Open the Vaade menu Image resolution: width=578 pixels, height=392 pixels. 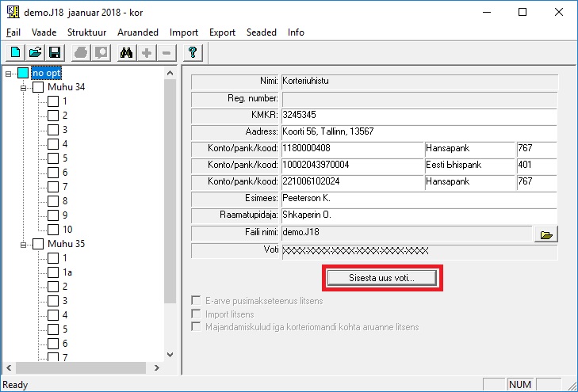coord(44,32)
